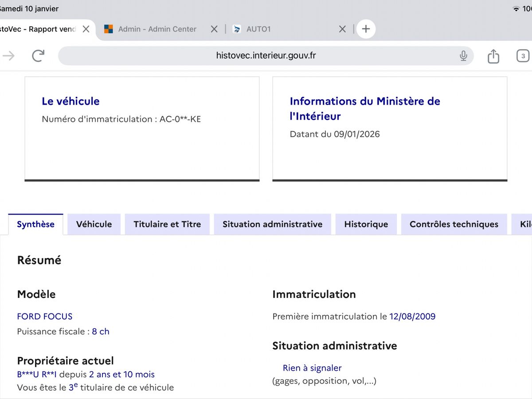View the Historique tab
The image size is (532, 399).
pyautogui.click(x=366, y=224)
